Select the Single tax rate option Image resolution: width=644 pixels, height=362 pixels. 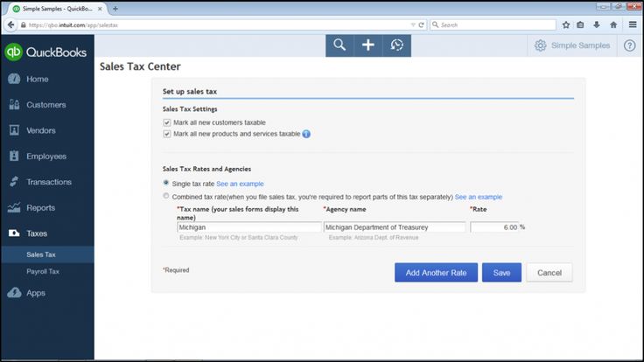click(x=166, y=183)
